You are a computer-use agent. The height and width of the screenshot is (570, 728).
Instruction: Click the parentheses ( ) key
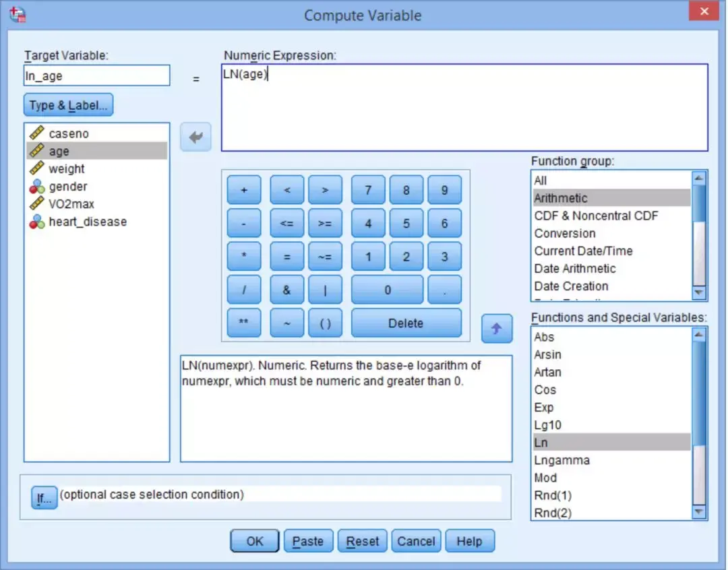point(325,323)
